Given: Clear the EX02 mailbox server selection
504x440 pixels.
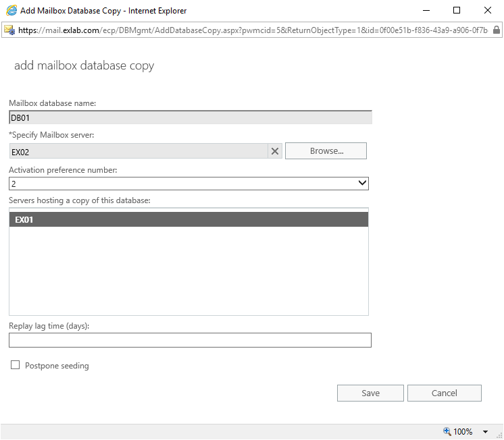Looking at the screenshot, I should (275, 151).
